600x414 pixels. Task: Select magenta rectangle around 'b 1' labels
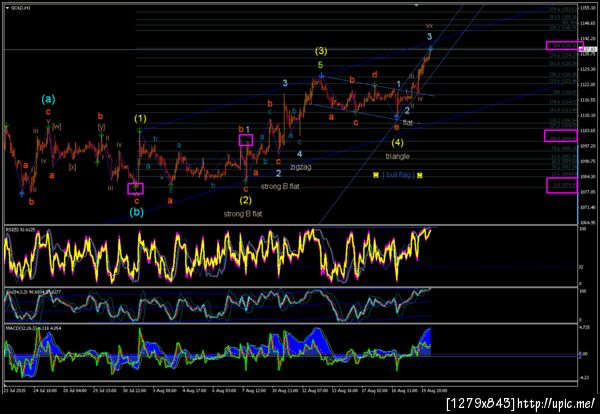click(246, 140)
